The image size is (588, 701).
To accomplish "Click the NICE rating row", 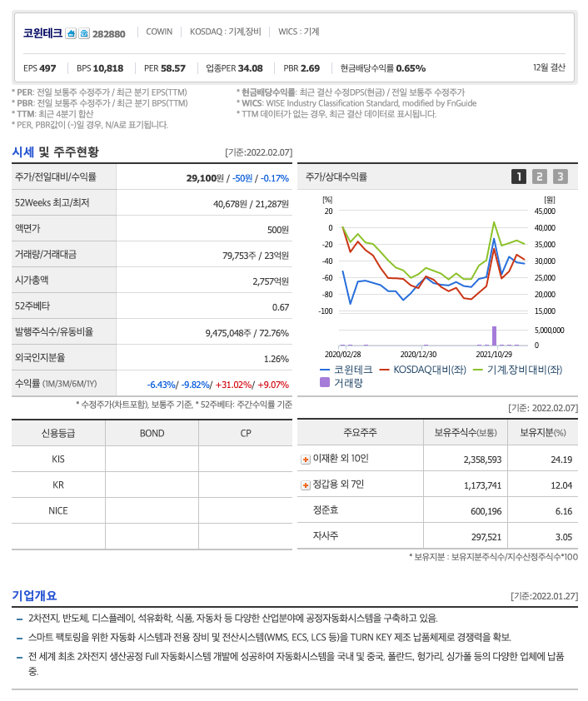I will [152, 511].
